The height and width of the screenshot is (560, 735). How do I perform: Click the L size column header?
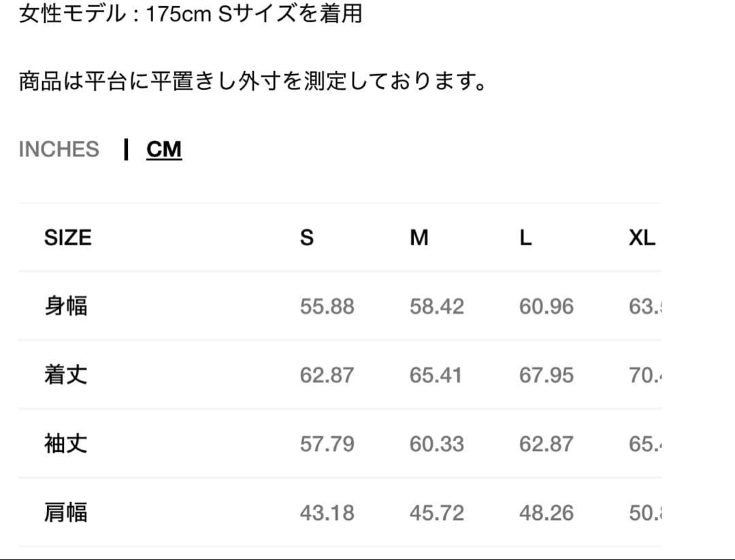click(525, 237)
